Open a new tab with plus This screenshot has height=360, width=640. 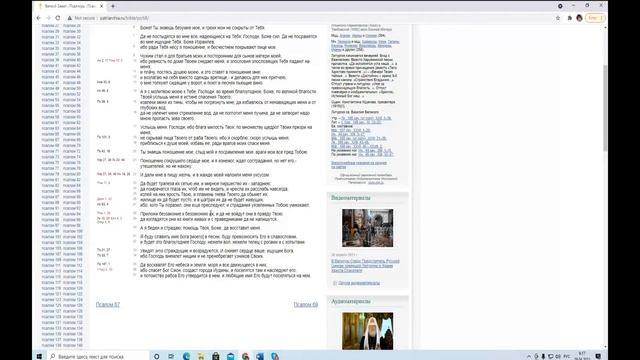point(113,6)
